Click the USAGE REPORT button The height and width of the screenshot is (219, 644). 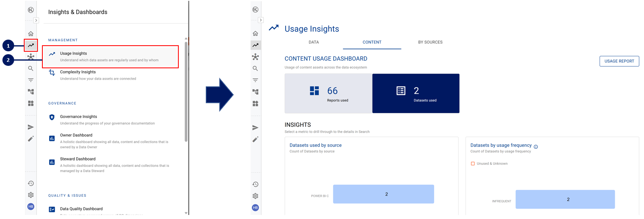pyautogui.click(x=619, y=61)
